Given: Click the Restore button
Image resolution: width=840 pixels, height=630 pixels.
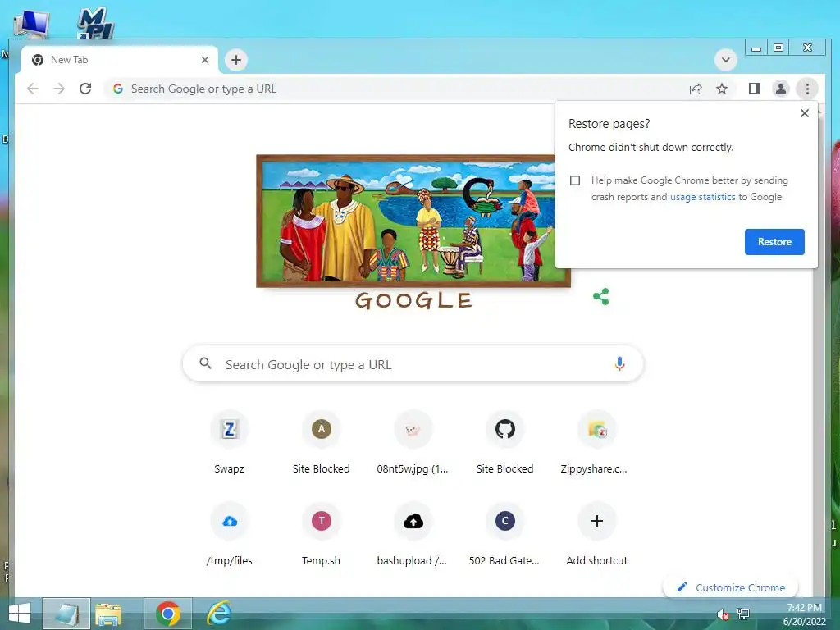Looking at the screenshot, I should click(x=774, y=242).
